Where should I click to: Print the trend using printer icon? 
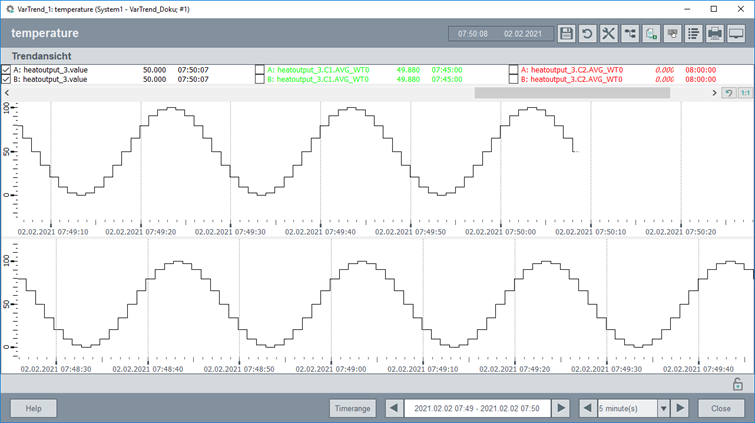coord(715,33)
